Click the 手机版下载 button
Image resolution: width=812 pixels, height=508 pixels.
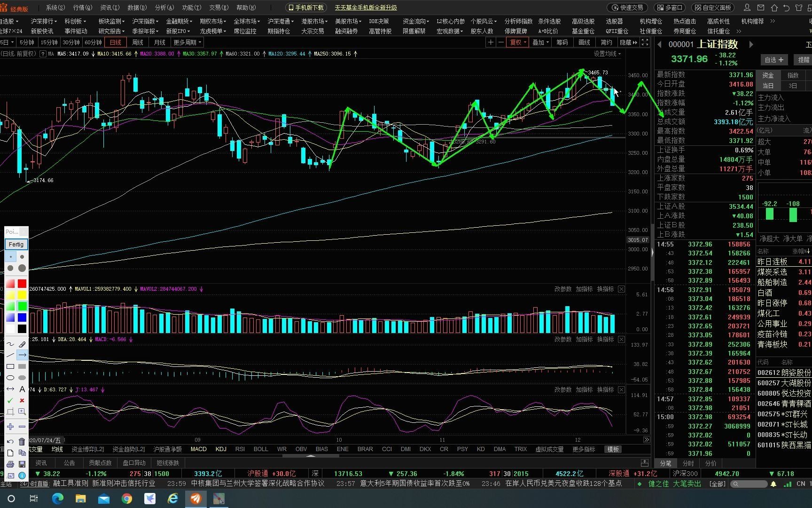(306, 8)
